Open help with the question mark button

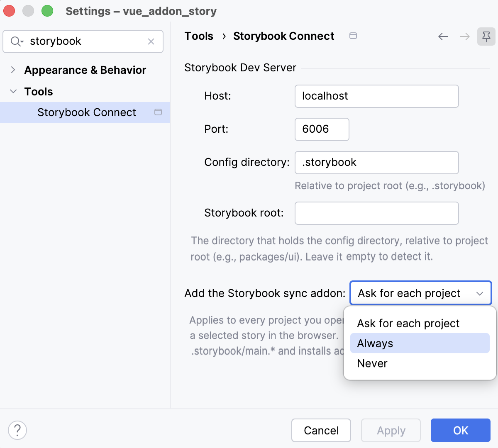(x=17, y=431)
